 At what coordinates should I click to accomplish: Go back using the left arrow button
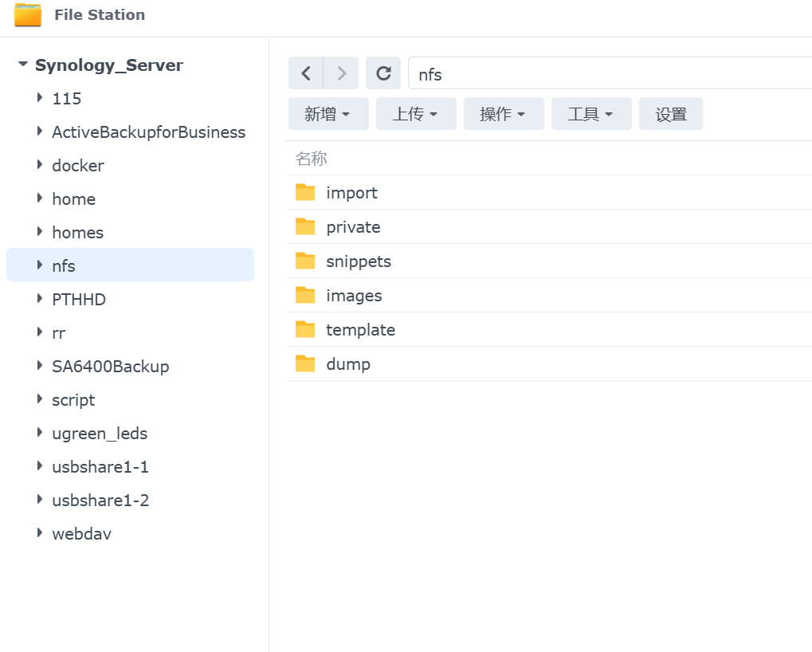[x=306, y=73]
